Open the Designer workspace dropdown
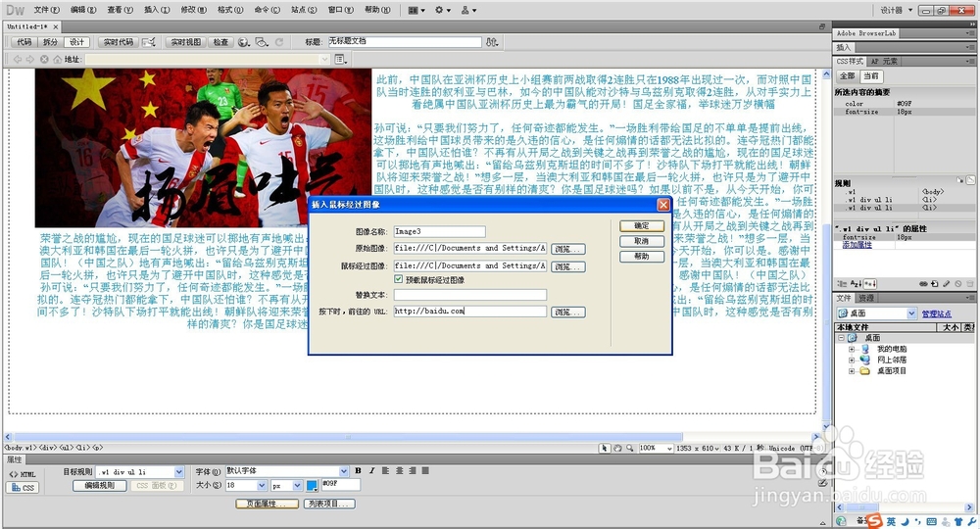Screen dimensions: 980x529 click(897, 10)
